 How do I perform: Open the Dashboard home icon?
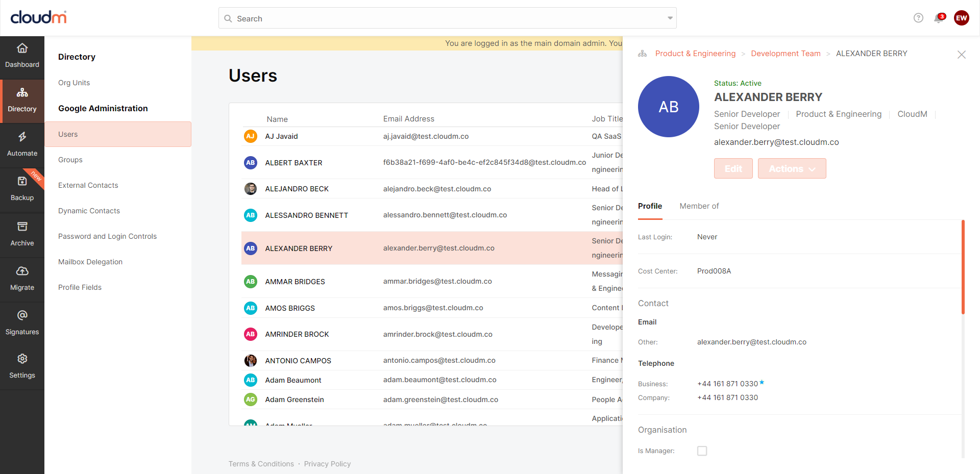click(22, 48)
